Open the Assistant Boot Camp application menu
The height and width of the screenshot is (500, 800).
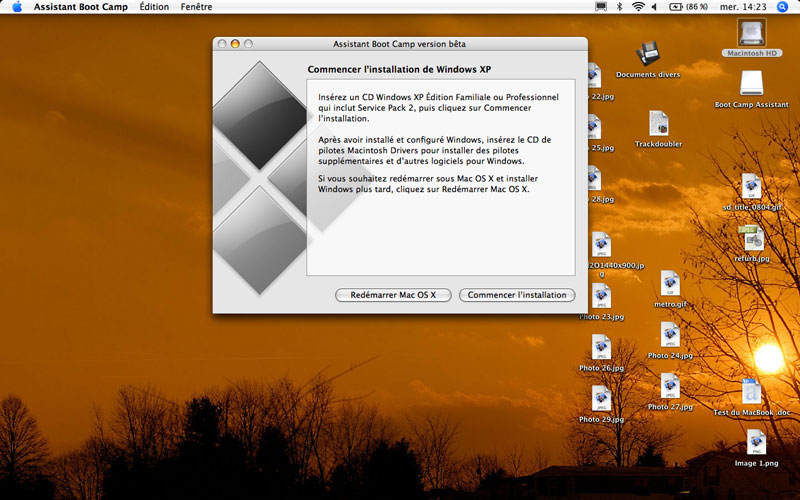pos(81,7)
